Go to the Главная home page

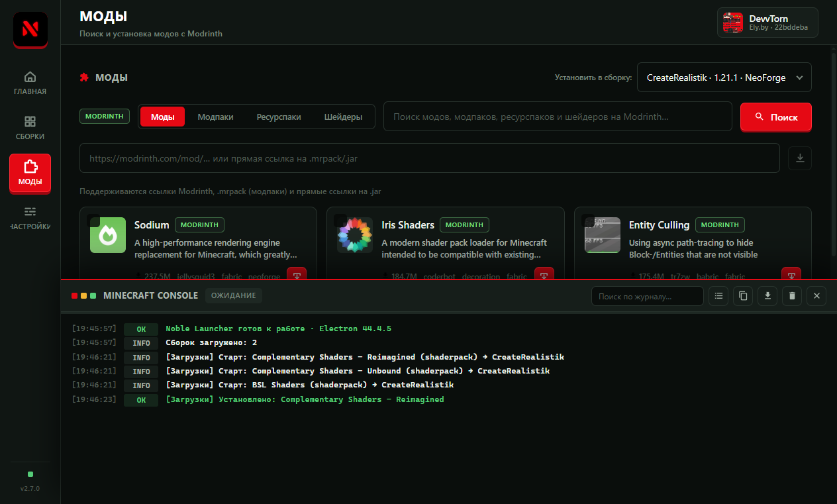[x=30, y=83]
